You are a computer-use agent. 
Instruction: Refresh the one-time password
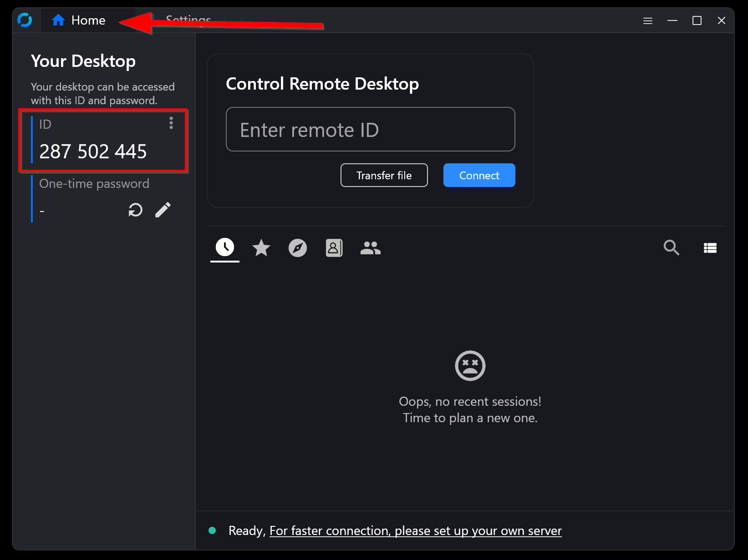coord(135,210)
